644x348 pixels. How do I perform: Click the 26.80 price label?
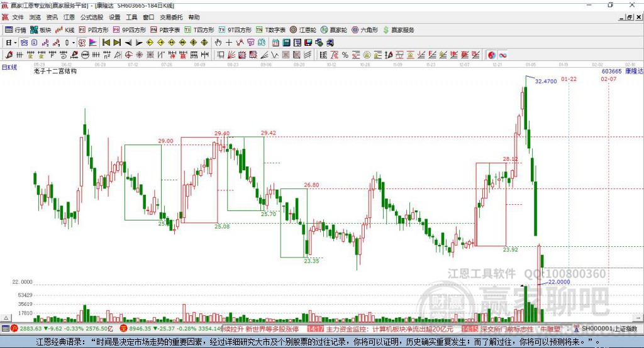tap(311, 185)
